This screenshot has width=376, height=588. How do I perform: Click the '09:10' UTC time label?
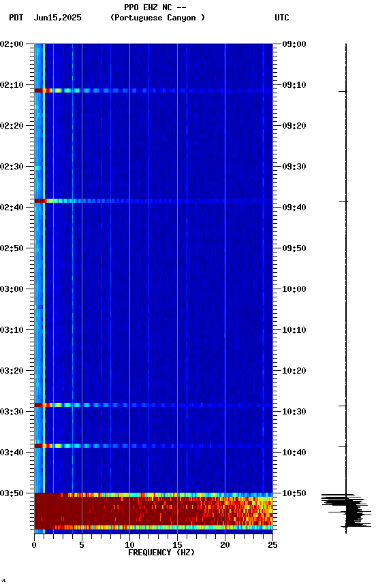click(x=294, y=85)
